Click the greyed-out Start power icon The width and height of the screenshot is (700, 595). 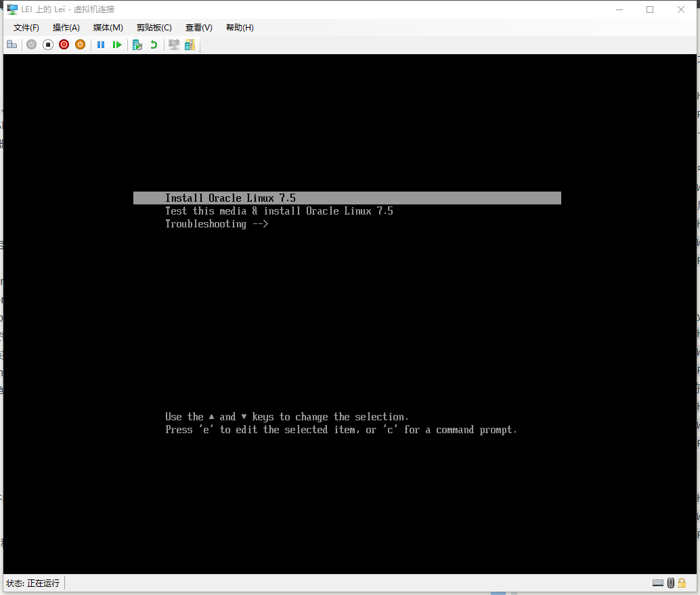coord(31,45)
